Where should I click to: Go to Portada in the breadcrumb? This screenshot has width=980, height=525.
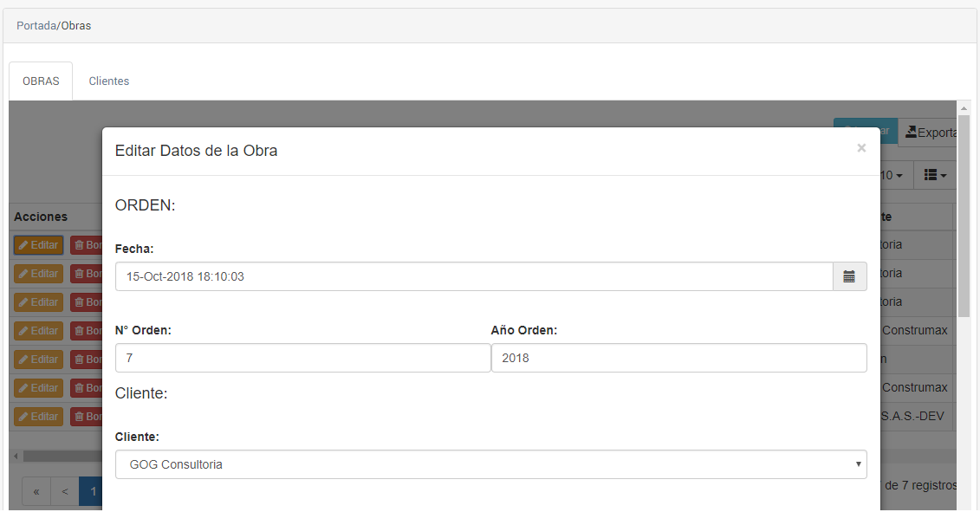[x=36, y=26]
